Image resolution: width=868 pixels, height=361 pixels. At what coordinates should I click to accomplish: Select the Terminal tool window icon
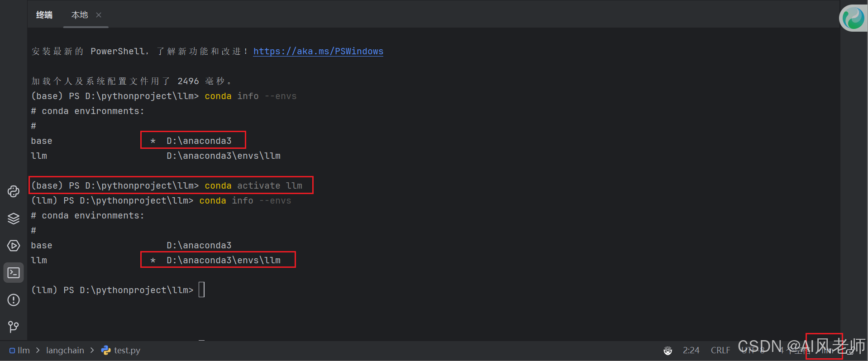[x=13, y=272]
